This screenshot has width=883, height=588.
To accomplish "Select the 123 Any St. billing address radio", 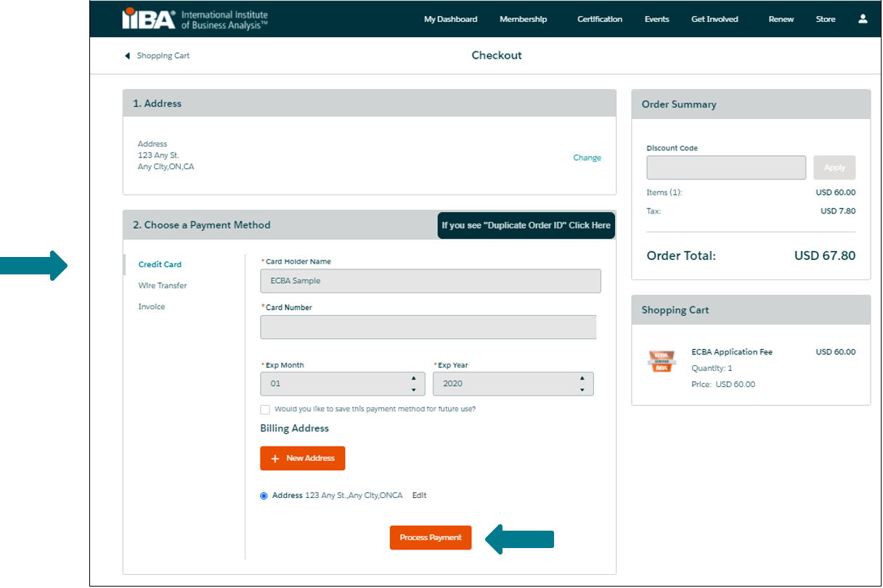I will point(264,496).
